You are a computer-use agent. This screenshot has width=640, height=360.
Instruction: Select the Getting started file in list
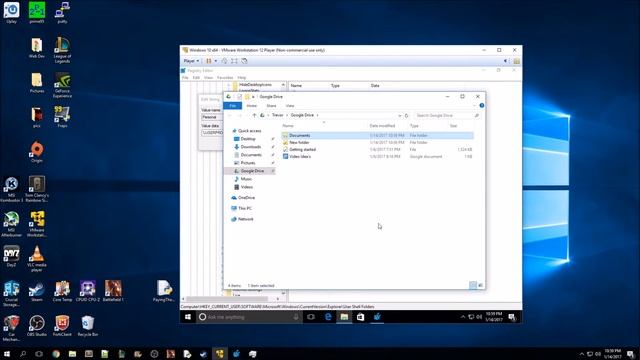click(378, 149)
